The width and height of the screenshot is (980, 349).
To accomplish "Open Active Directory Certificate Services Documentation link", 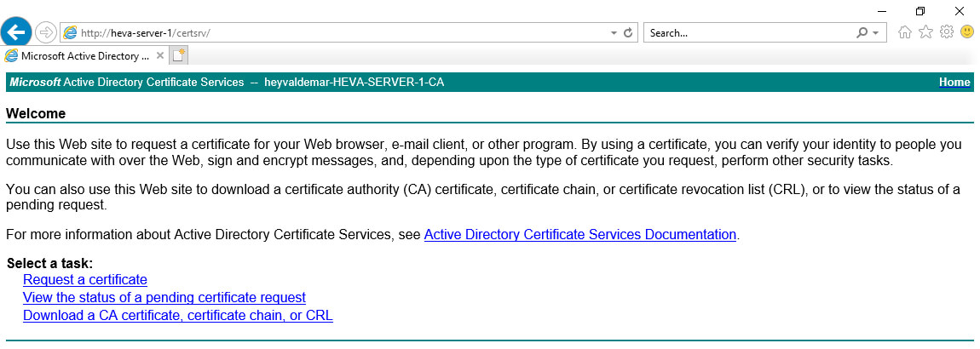I will pyautogui.click(x=580, y=235).
